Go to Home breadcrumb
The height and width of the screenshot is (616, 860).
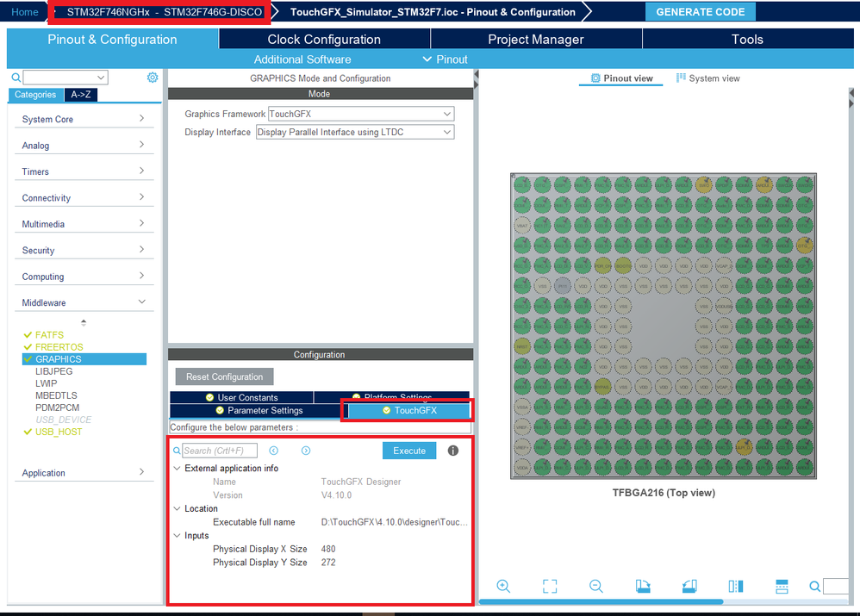[25, 11]
